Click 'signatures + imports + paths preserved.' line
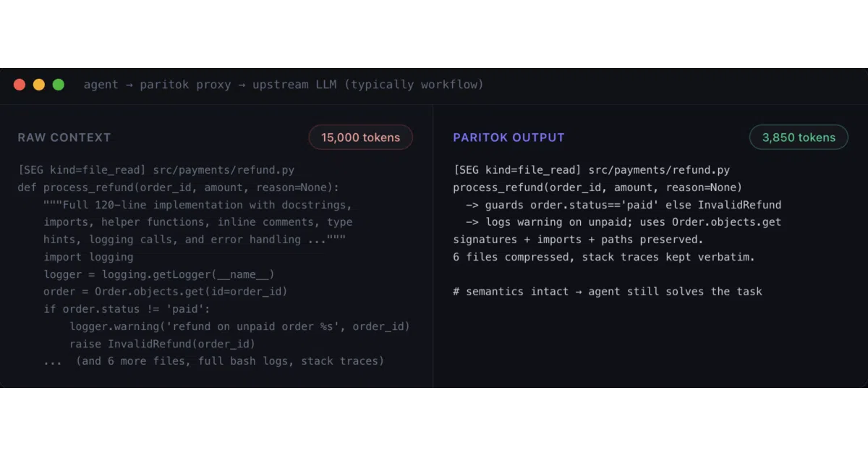The width and height of the screenshot is (868, 456). point(579,240)
